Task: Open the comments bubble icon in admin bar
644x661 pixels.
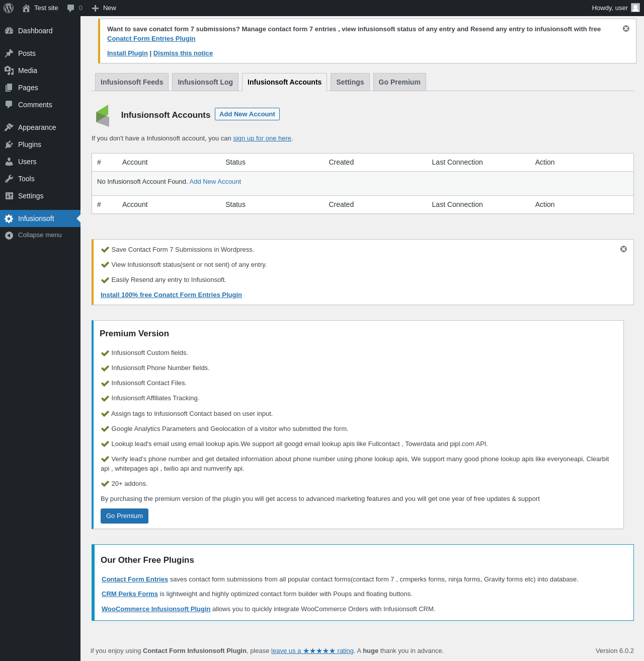Action: click(71, 8)
